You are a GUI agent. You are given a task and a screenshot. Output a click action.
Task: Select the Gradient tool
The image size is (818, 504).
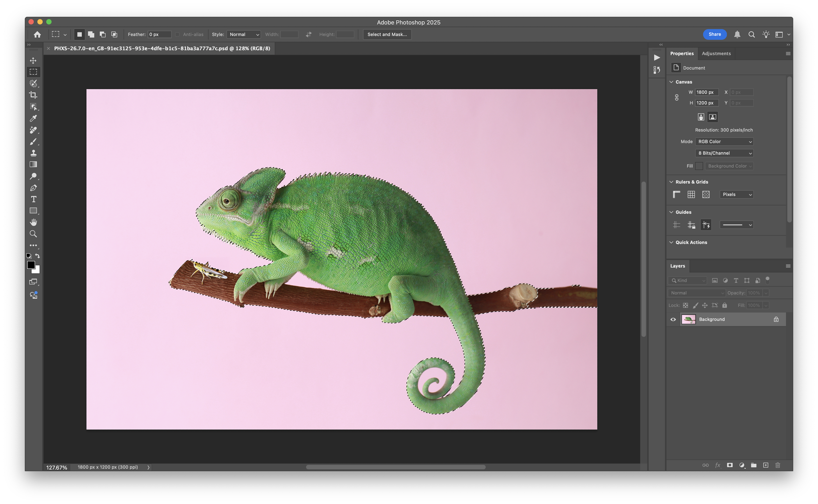(x=33, y=164)
